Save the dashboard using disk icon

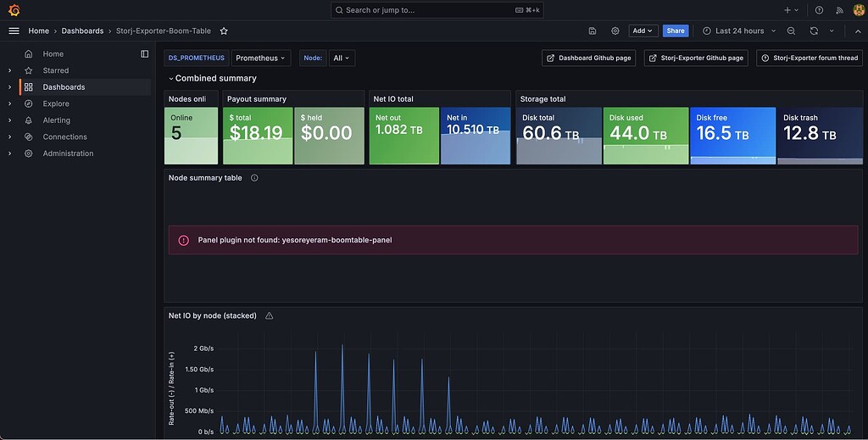[x=593, y=31]
